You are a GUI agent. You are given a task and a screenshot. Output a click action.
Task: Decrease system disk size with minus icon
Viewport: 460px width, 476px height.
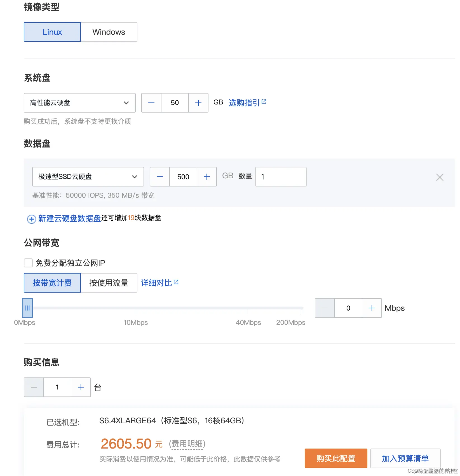(x=151, y=103)
